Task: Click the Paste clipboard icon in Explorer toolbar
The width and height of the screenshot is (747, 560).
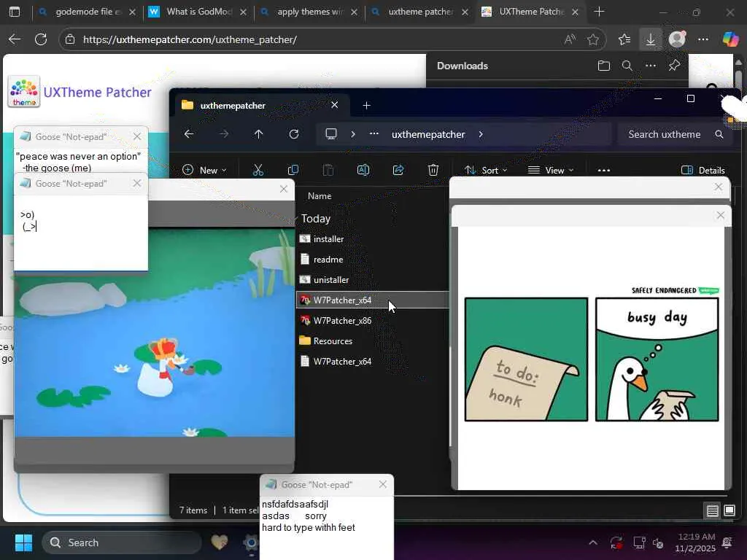Action: point(328,170)
